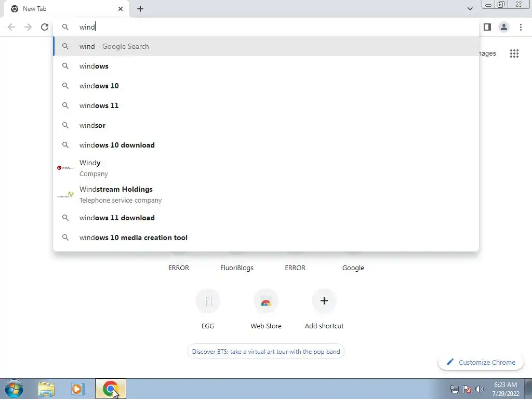Click the browser Forward arrow

point(28,27)
